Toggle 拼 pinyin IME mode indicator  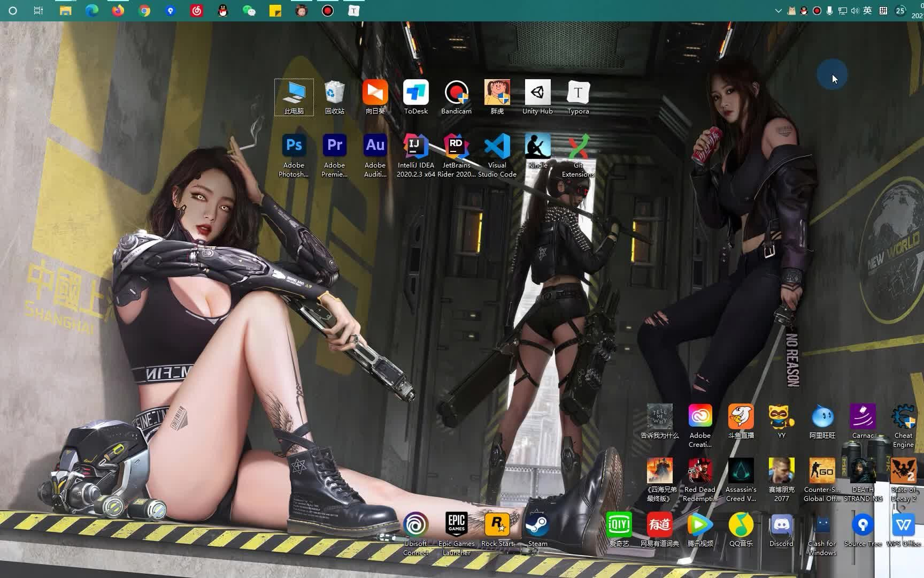pos(883,11)
